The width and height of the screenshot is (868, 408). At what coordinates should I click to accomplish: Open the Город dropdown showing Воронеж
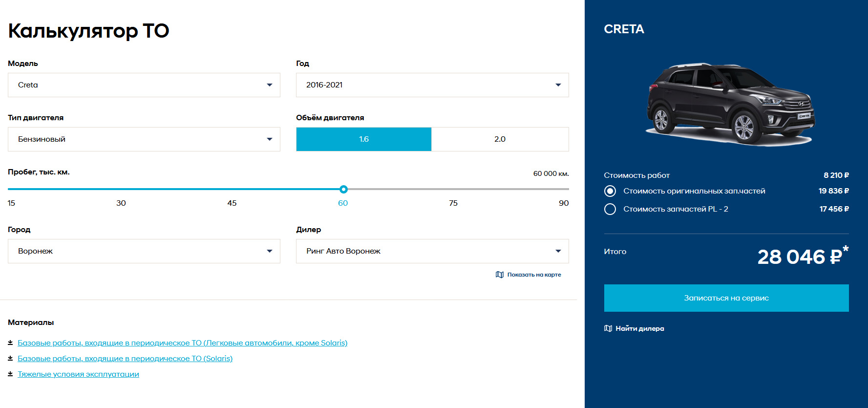click(x=144, y=251)
